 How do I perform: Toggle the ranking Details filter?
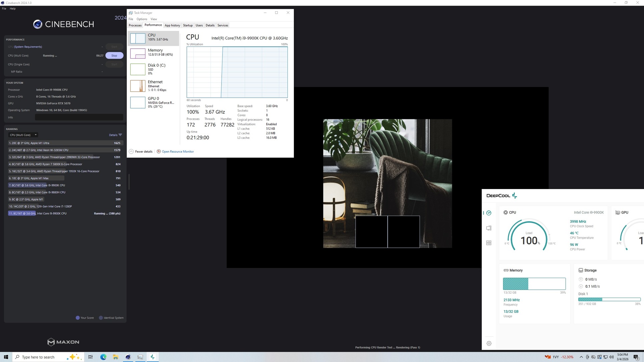pyautogui.click(x=115, y=135)
